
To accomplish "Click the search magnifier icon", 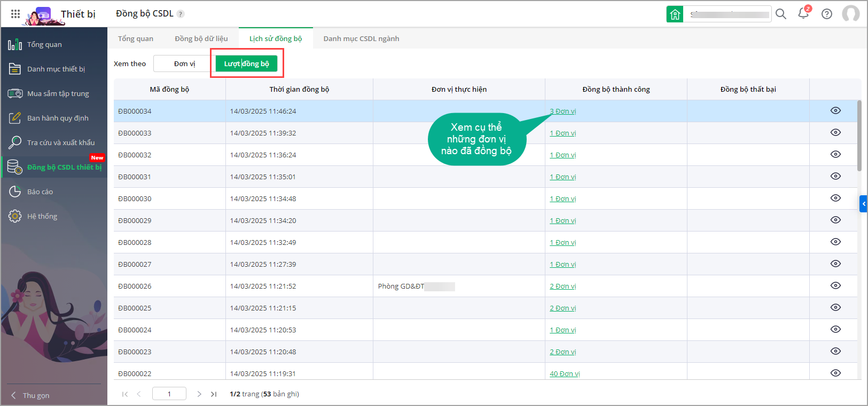I will click(x=781, y=14).
